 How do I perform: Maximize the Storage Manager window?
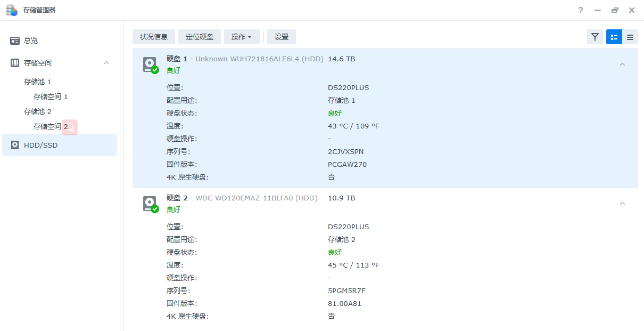pos(615,10)
